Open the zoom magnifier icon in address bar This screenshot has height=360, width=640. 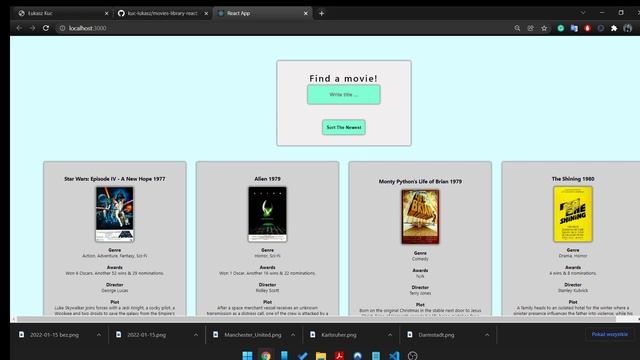(x=517, y=28)
